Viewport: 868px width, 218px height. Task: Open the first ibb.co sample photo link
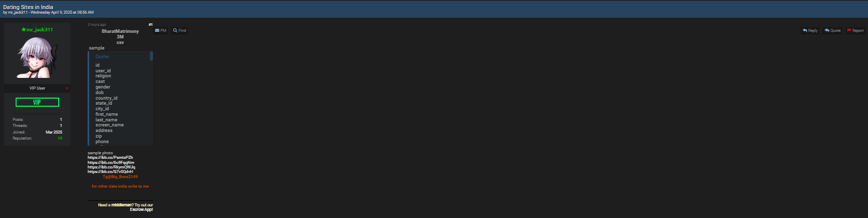point(110,157)
